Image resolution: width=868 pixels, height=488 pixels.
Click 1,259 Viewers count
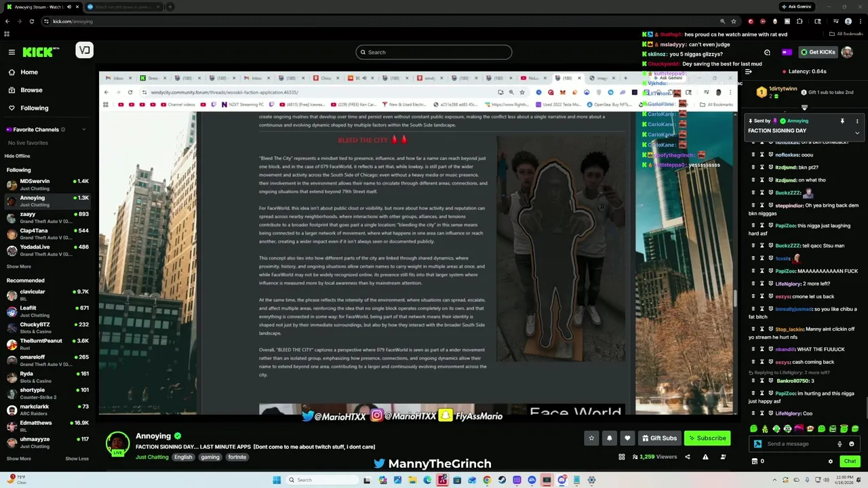(x=654, y=457)
